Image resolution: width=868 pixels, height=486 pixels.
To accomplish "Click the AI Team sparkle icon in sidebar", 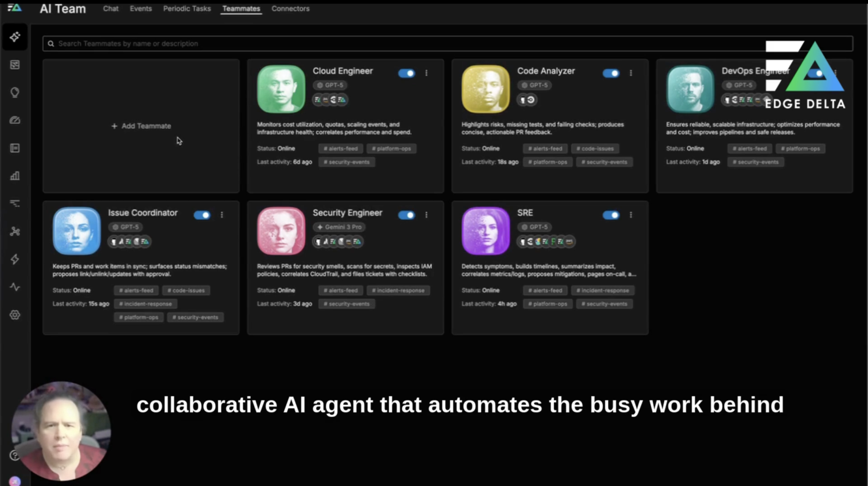I will coord(15,37).
